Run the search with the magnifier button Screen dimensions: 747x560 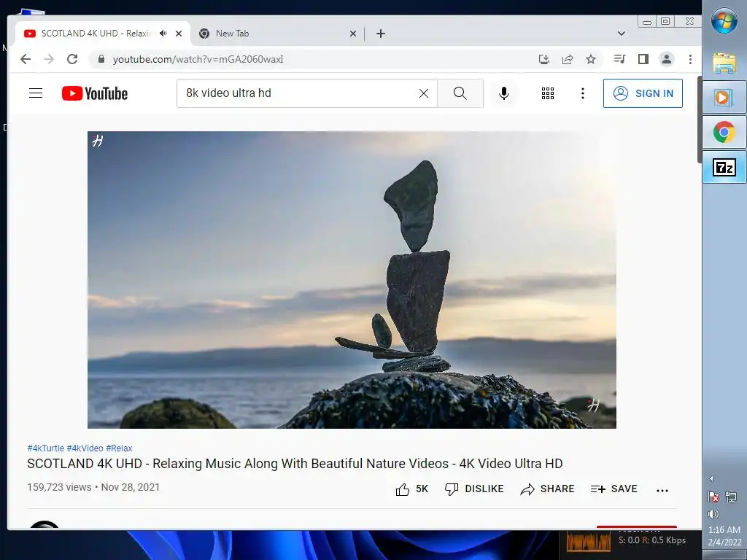460,93
